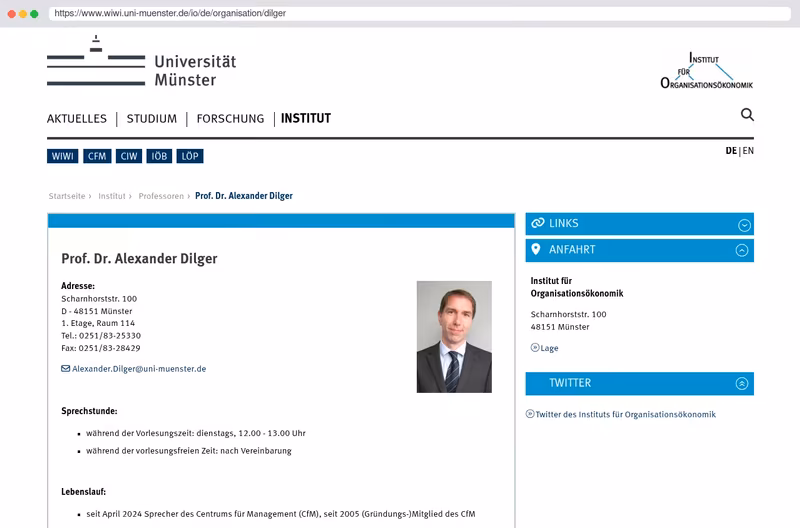
Task: Go to AKTUELLES in main navigation
Action: (77, 119)
